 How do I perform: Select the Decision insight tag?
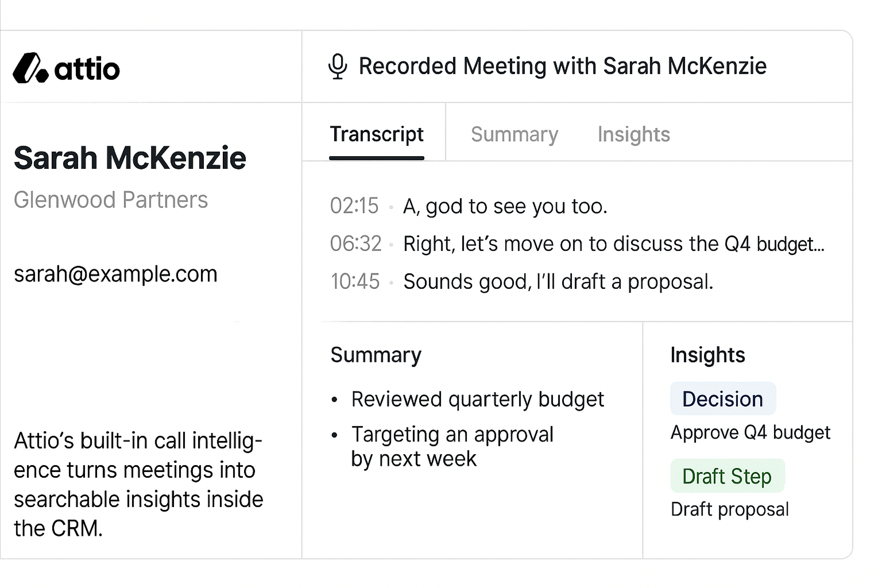(723, 399)
